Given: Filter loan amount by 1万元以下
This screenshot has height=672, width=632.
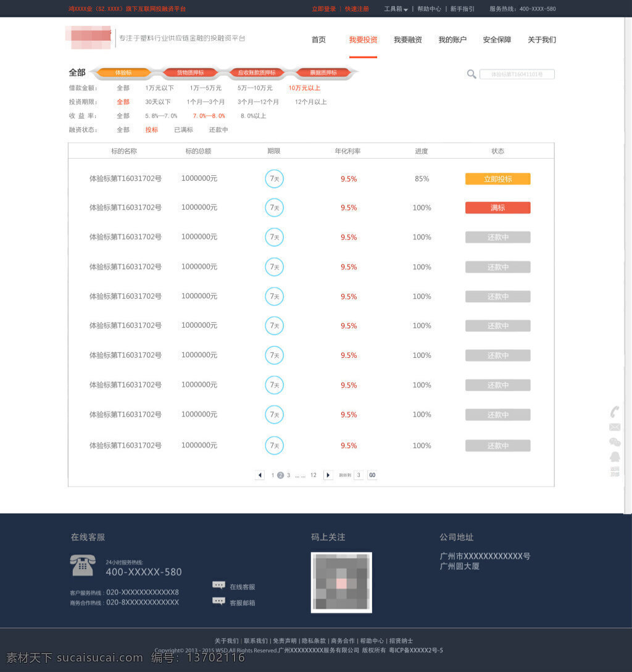Looking at the screenshot, I should 159,88.
